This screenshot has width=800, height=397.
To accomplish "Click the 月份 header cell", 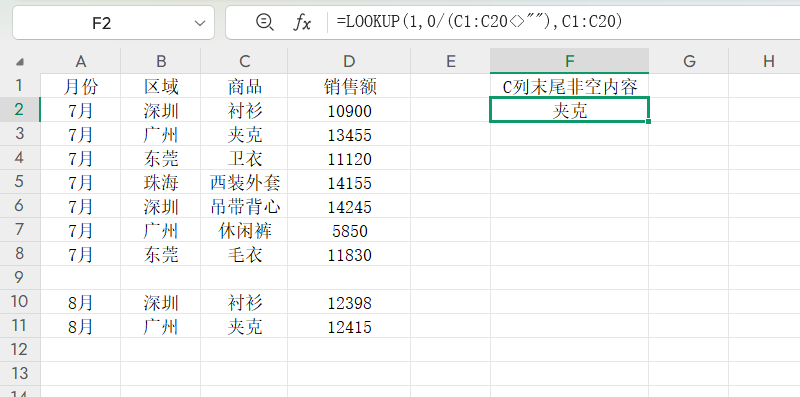I will click(81, 86).
